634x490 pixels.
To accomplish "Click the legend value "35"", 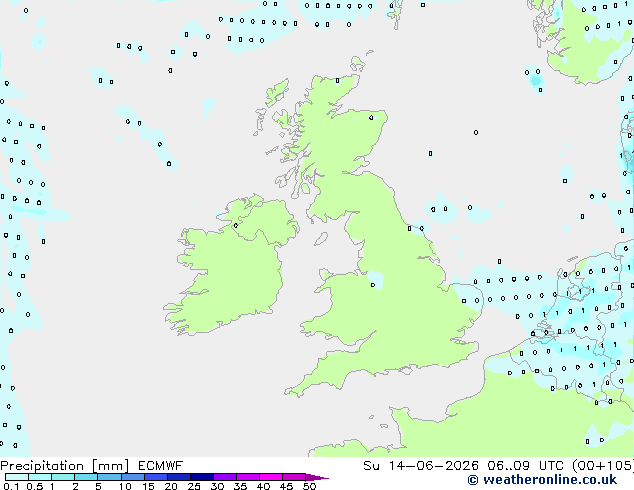I will click(x=240, y=486).
